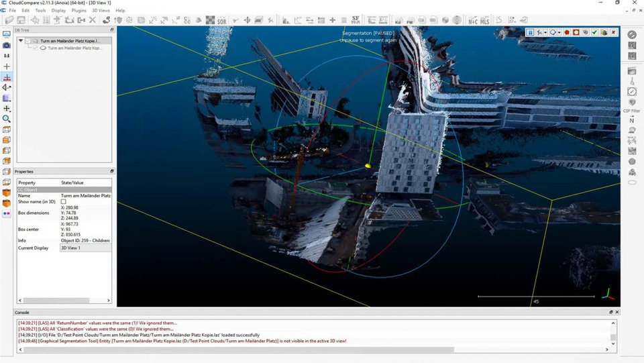
Task: Undock the Properties panel
Action: [x=111, y=171]
